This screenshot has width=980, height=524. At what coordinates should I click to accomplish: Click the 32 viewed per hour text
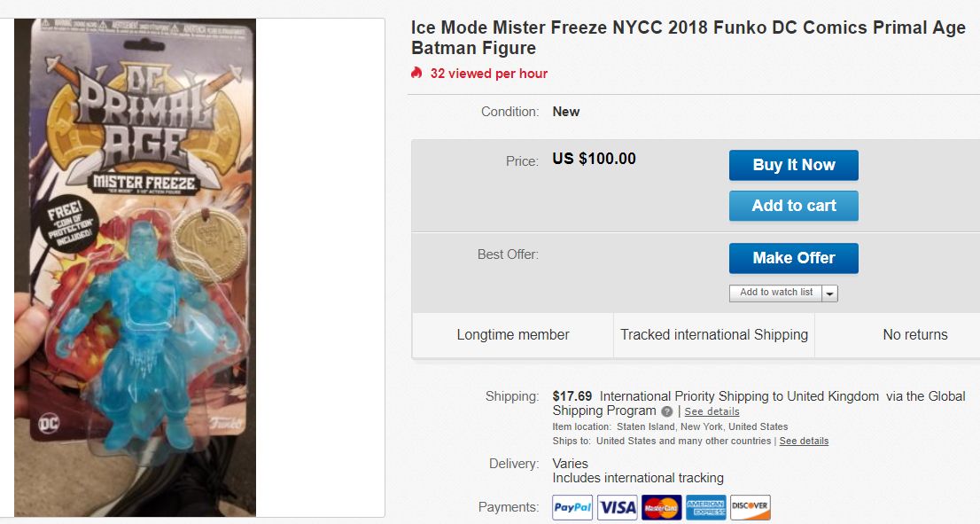click(x=489, y=74)
